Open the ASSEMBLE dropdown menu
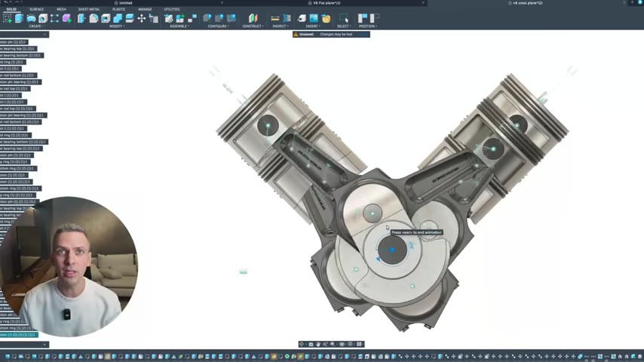644x362 pixels. [179, 26]
